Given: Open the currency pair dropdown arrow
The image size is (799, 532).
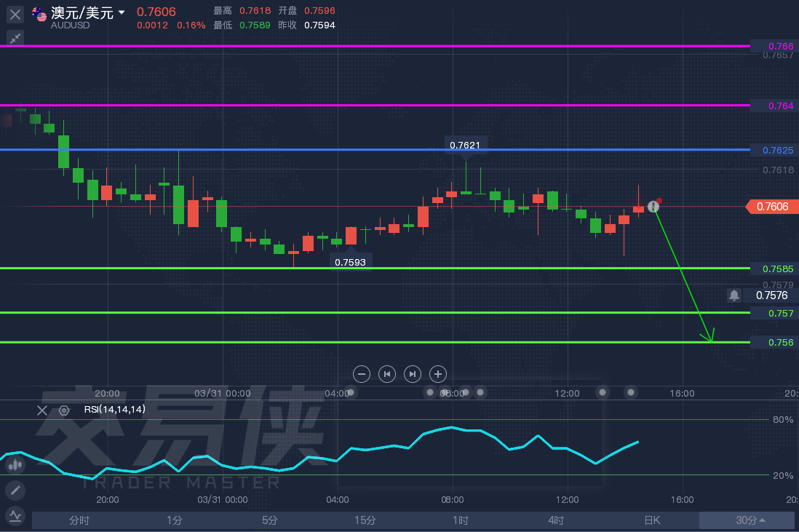Looking at the screenshot, I should [x=122, y=12].
